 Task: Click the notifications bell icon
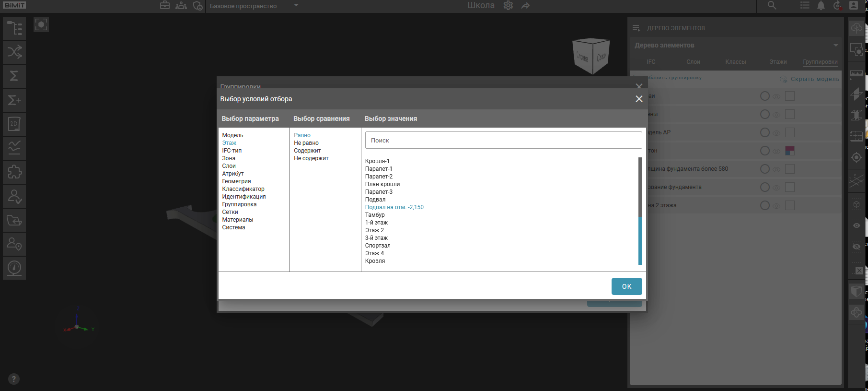pyautogui.click(x=821, y=6)
